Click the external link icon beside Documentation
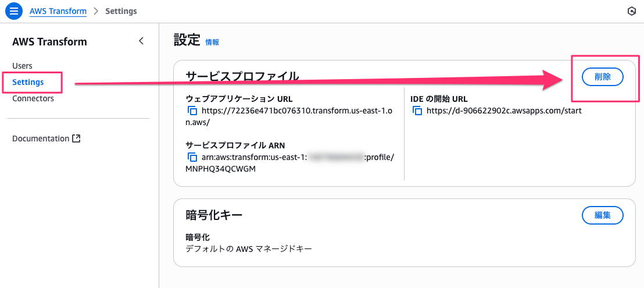Image resolution: width=644 pixels, height=288 pixels. pyautogui.click(x=76, y=138)
